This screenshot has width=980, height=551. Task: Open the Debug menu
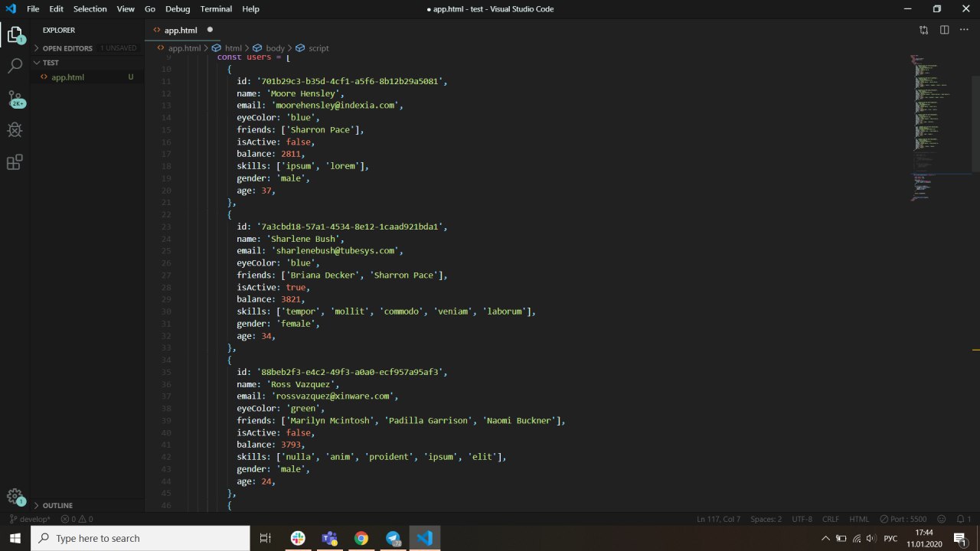(178, 9)
